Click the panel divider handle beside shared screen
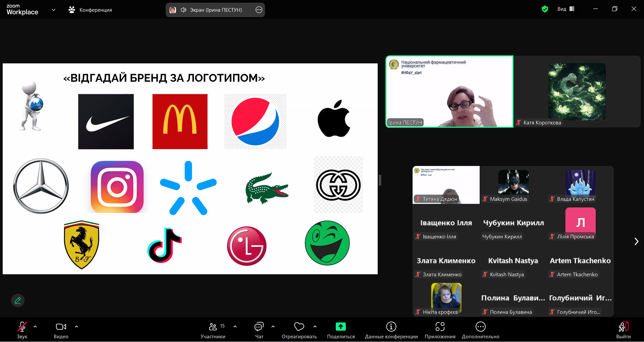Screen dimensions: 644x342 pos(380,180)
